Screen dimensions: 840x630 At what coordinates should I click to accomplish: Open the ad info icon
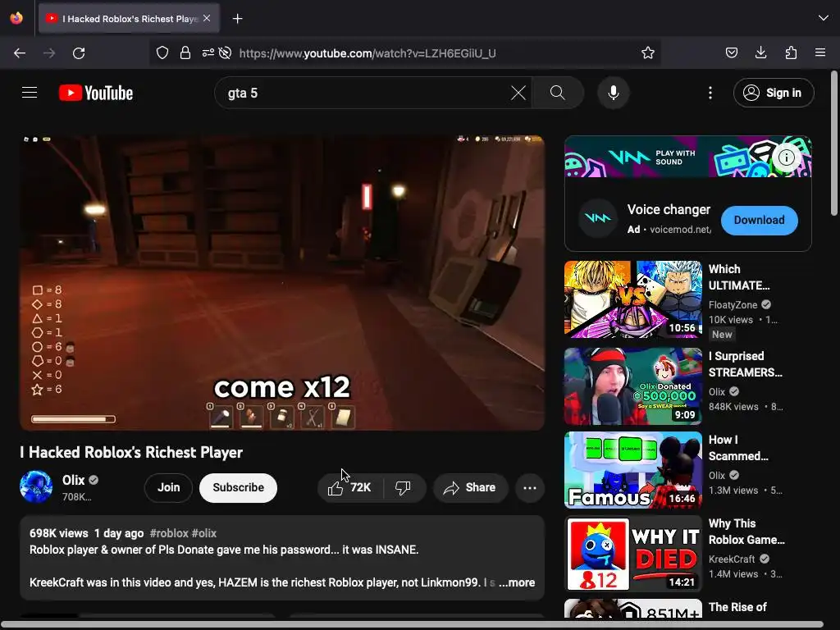(786, 157)
